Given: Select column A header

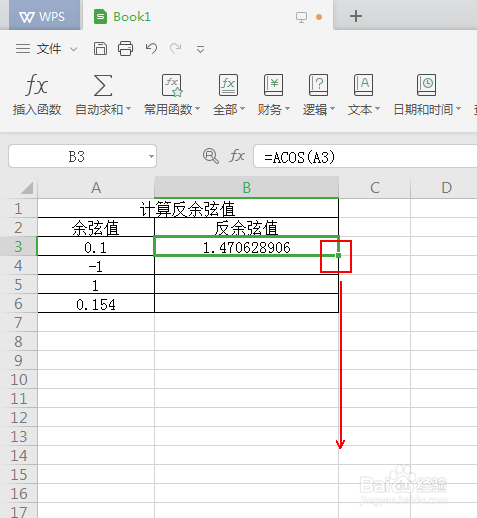Looking at the screenshot, I should tap(96, 188).
